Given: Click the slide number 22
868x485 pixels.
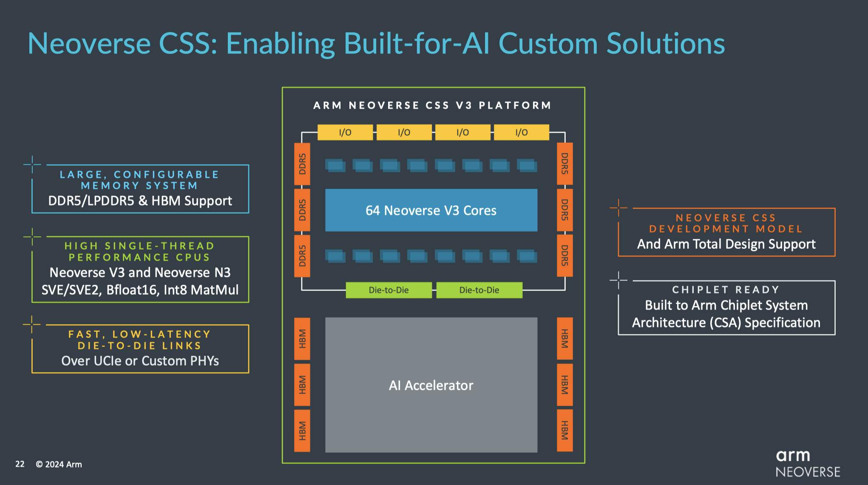Looking at the screenshot, I should (x=20, y=464).
